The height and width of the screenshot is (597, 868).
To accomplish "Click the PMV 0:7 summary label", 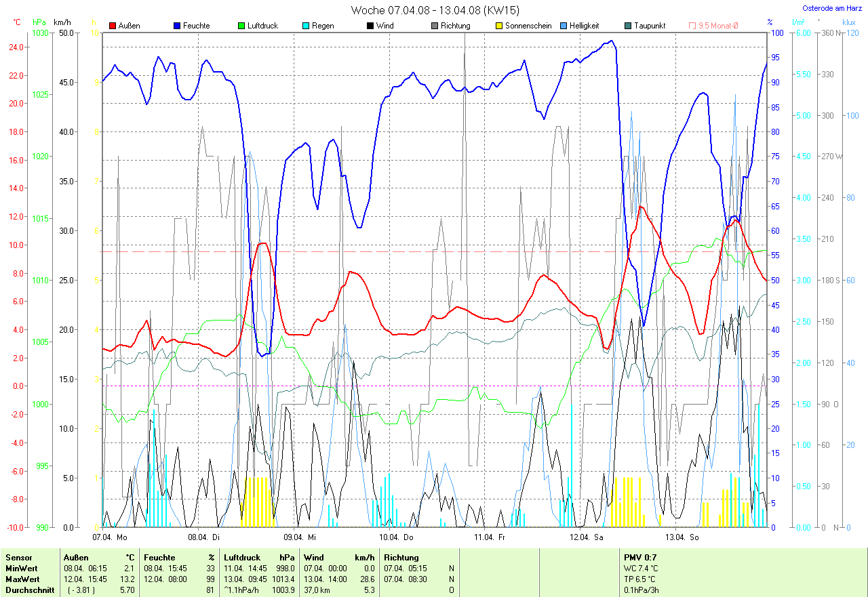I will pos(640,558).
